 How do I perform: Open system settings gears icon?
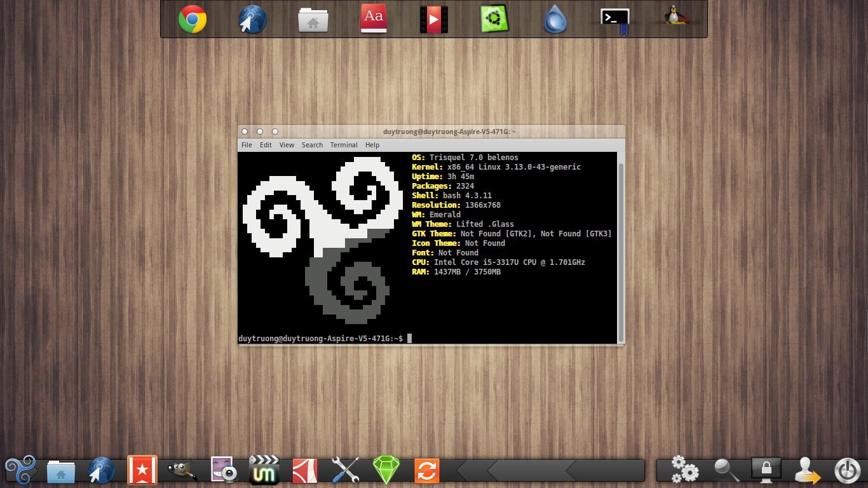[x=685, y=470]
